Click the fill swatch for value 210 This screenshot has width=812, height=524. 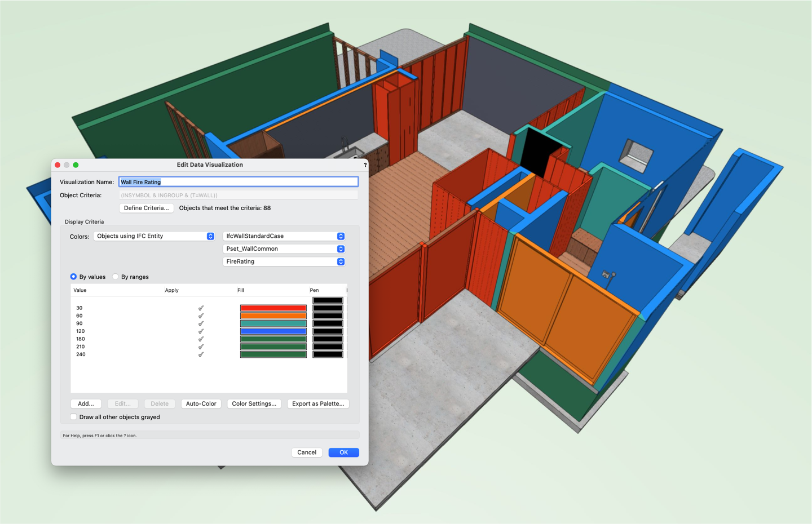coord(273,347)
